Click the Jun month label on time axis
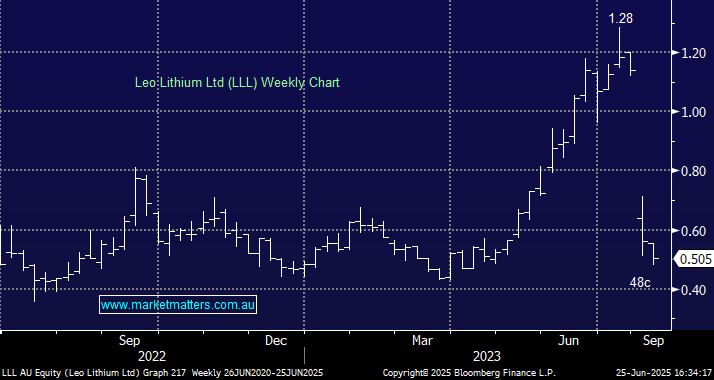The image size is (714, 380). [569, 340]
